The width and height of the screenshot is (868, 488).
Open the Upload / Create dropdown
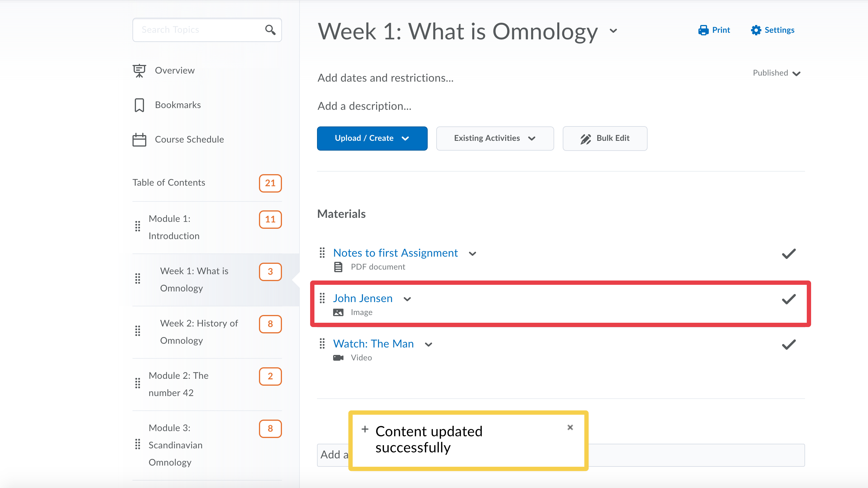click(x=372, y=138)
